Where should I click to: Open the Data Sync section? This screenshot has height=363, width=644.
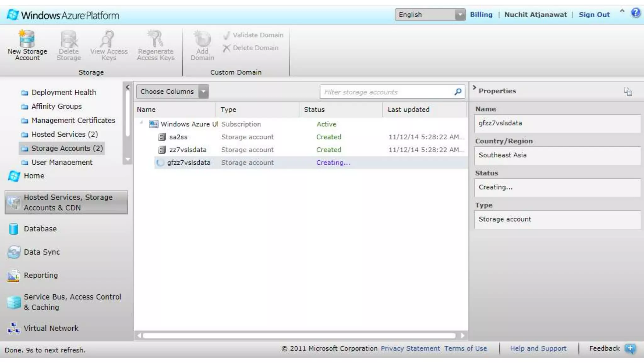[42, 252]
